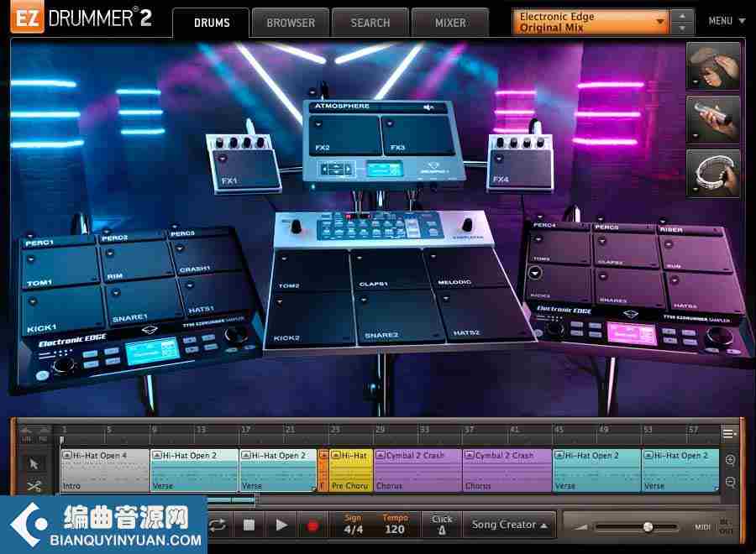Hit the MELODIC pad
This screenshot has width=756, height=554.
[x=463, y=268]
